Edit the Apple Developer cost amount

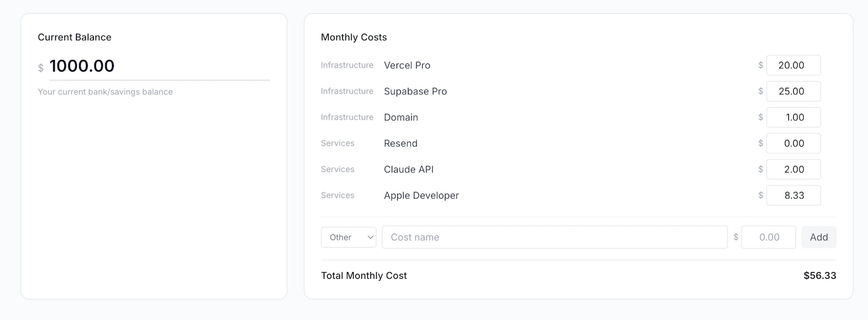793,195
